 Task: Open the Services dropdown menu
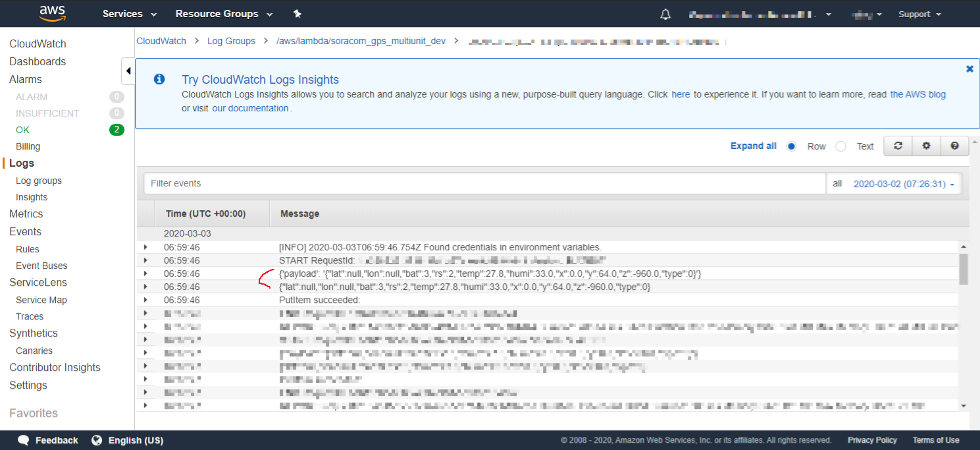[x=129, y=14]
